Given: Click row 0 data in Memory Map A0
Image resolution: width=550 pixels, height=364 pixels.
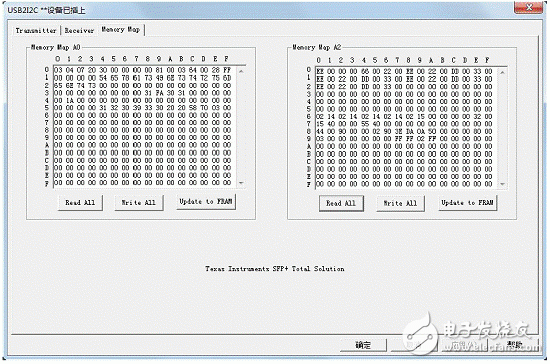Looking at the screenshot, I should point(143,70).
